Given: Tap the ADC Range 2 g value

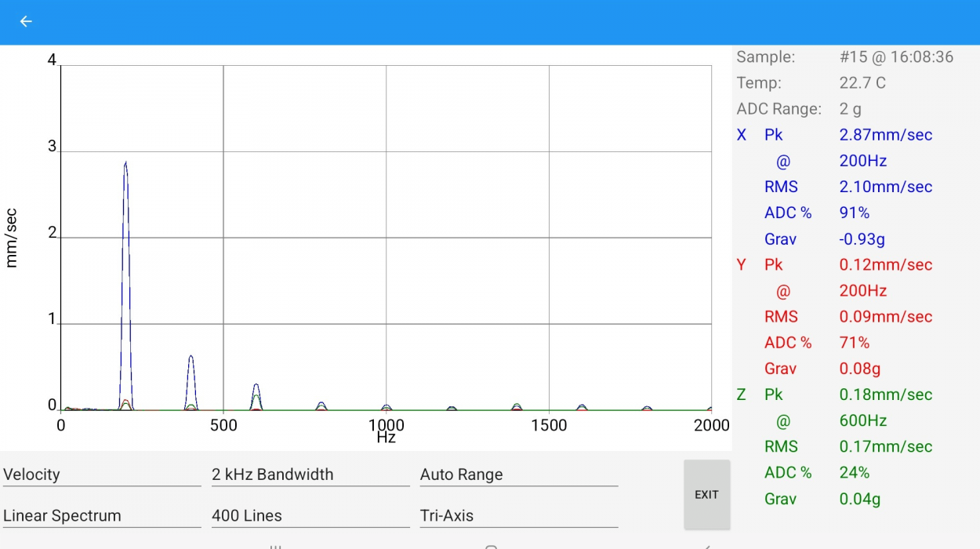Looking at the screenshot, I should (851, 109).
